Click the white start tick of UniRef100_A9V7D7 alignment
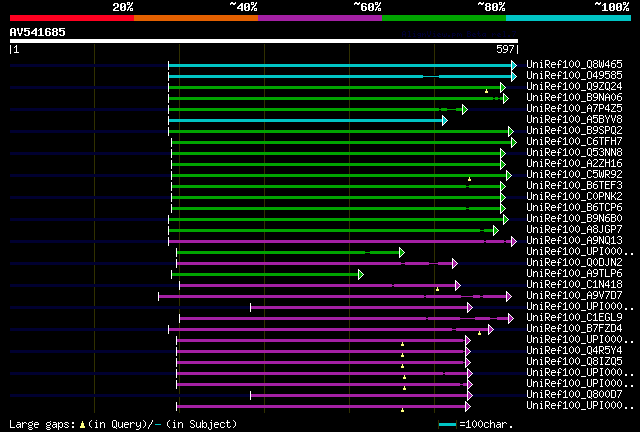 coord(159,296)
